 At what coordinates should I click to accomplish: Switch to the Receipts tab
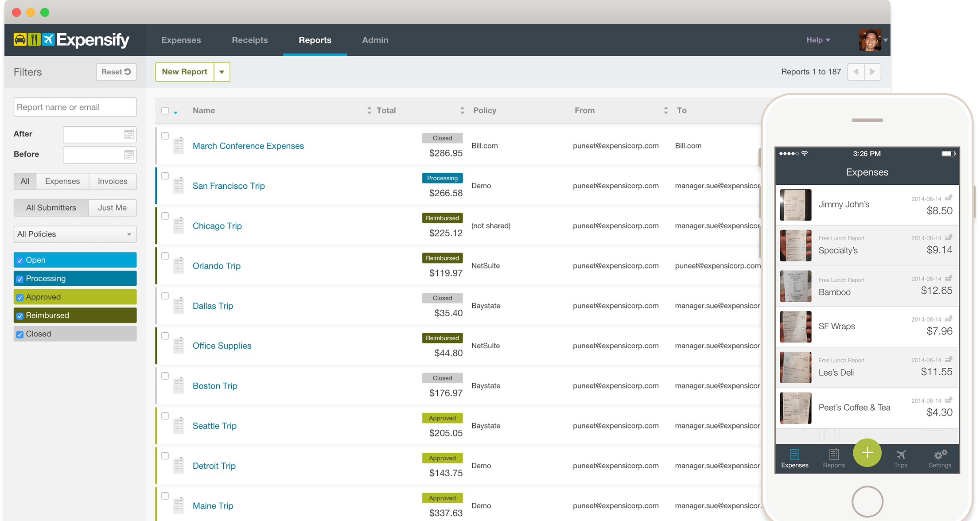[250, 40]
